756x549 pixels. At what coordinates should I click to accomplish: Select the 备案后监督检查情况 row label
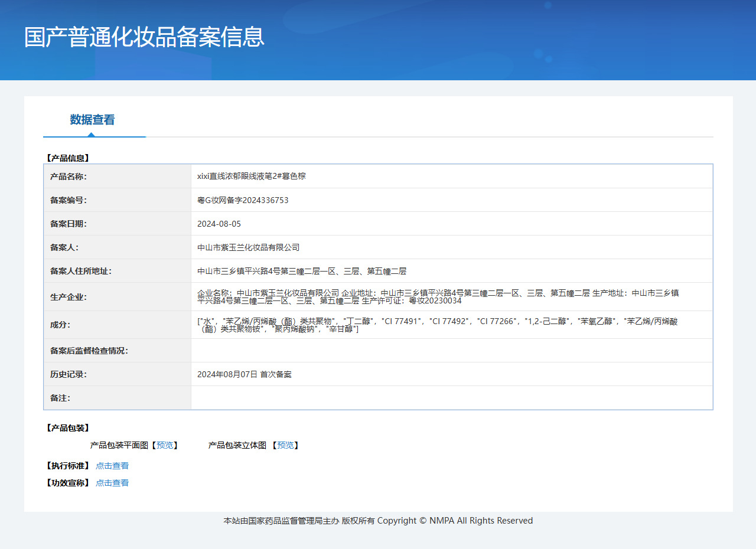point(89,351)
